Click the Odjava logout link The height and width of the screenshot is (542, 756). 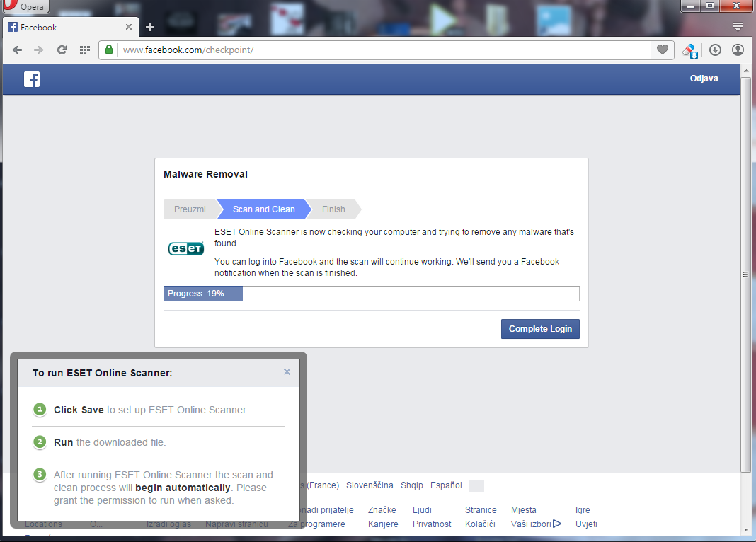coord(704,79)
